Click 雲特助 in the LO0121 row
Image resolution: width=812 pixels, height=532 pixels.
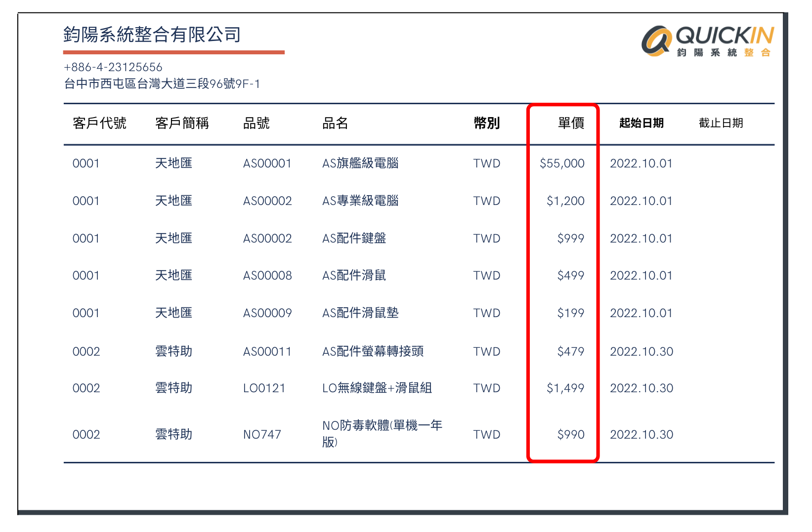click(173, 388)
